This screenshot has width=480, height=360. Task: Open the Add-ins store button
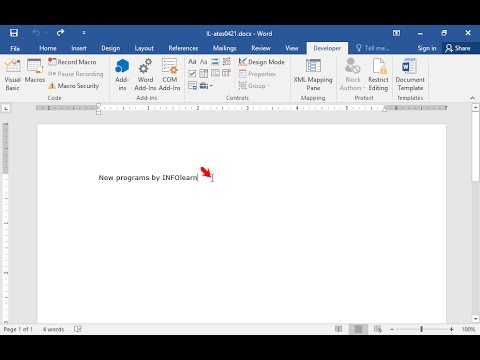122,75
